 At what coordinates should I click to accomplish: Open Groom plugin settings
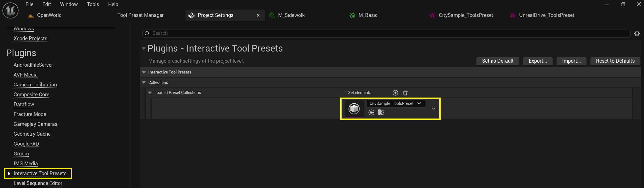click(x=21, y=154)
